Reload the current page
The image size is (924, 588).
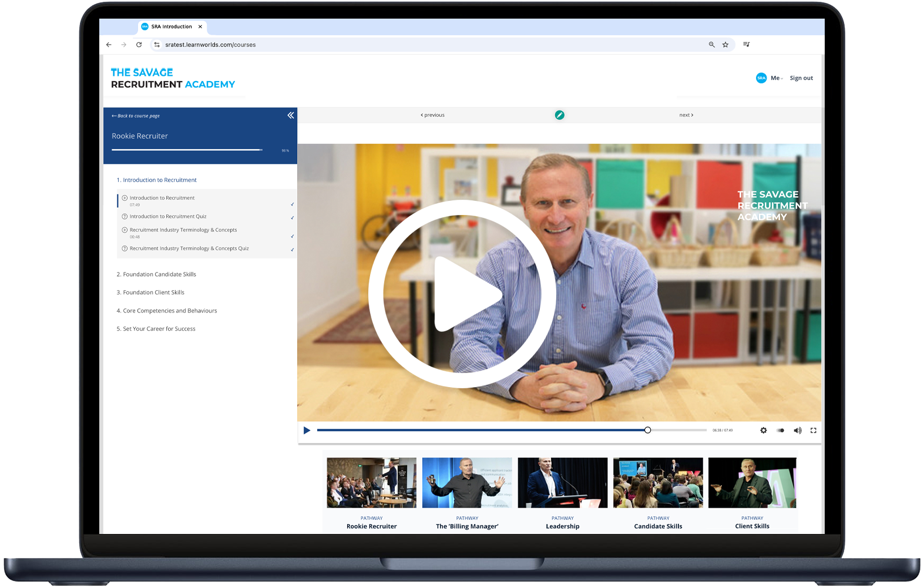pos(139,45)
